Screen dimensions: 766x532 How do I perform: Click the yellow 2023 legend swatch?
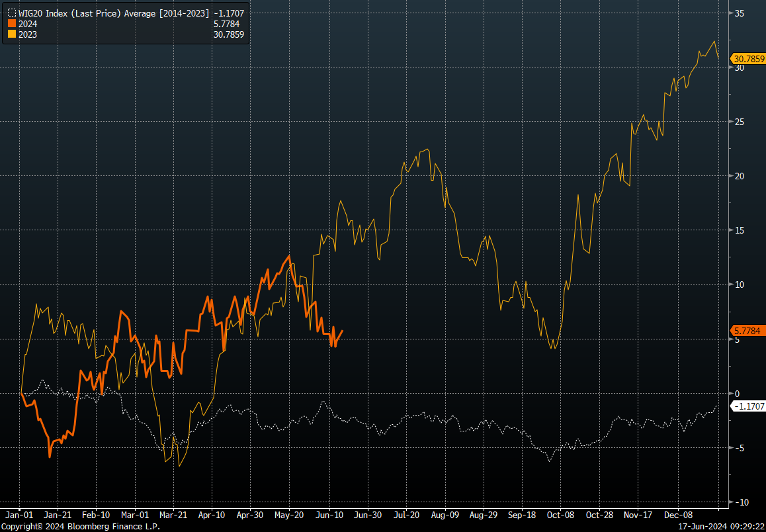coord(11,34)
